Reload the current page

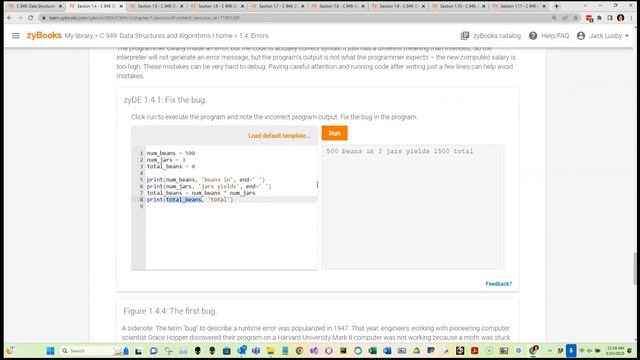(x=31, y=18)
